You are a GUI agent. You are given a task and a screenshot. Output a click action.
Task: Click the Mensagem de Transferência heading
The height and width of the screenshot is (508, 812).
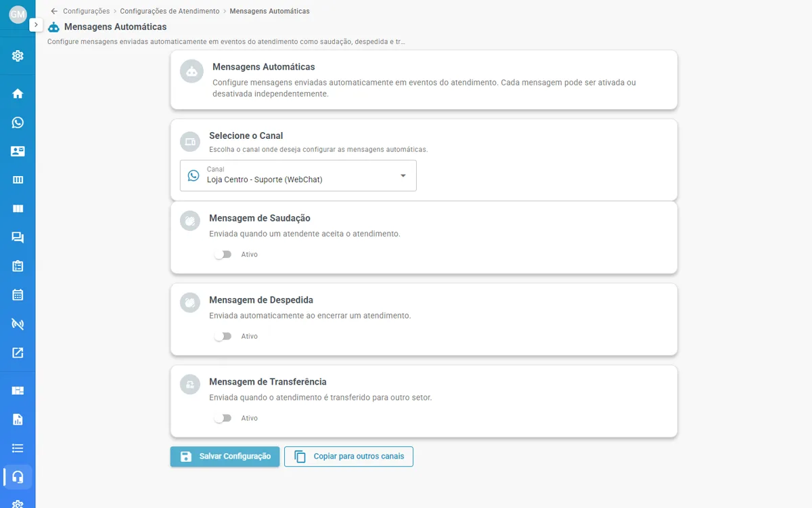(x=268, y=382)
